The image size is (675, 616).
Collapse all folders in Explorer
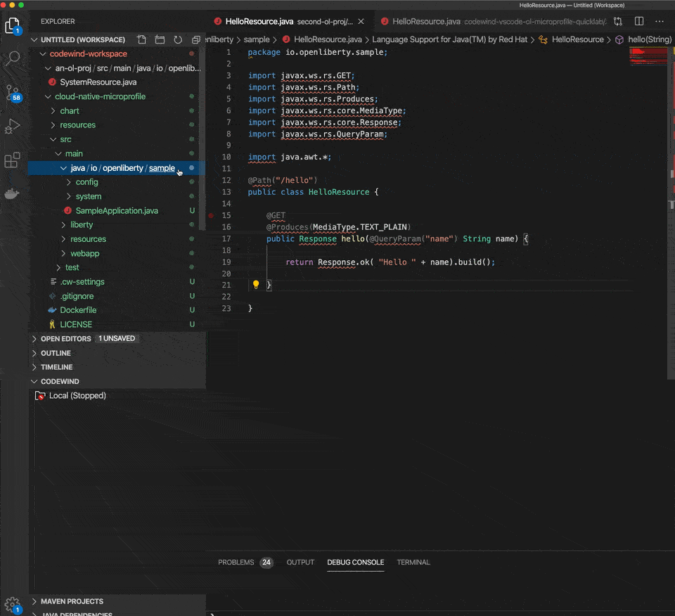click(x=196, y=39)
